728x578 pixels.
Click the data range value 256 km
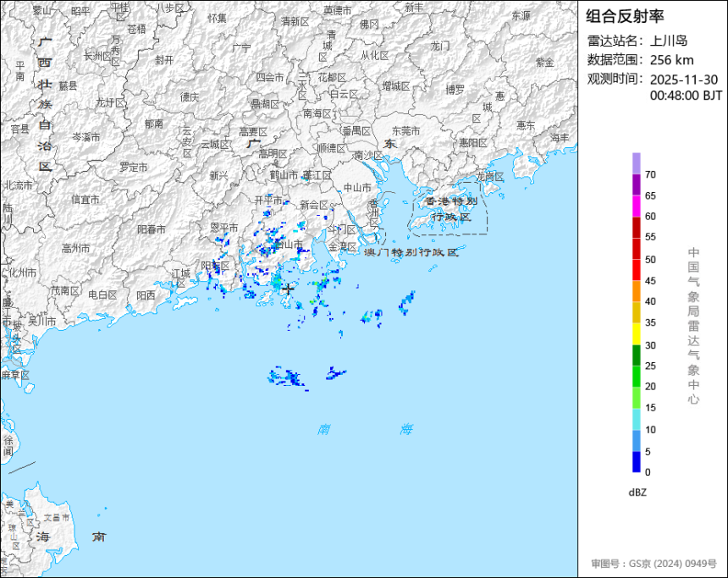coord(671,60)
